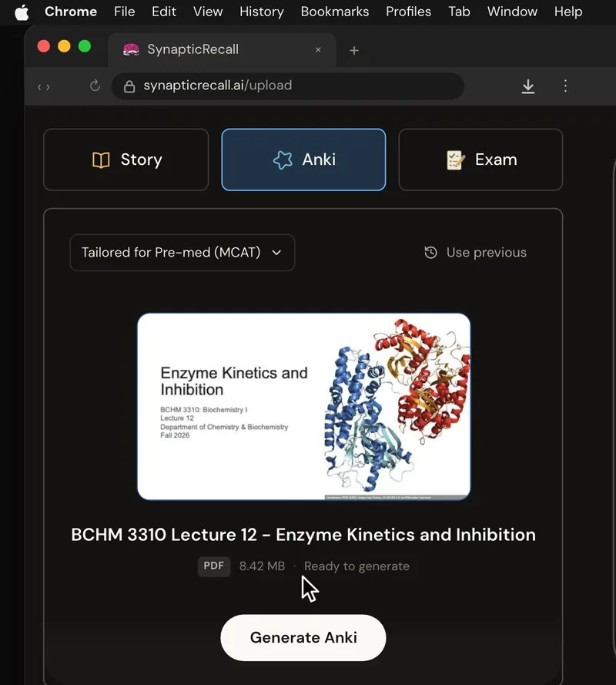This screenshot has height=685, width=616.
Task: Open the Chrome app menu
Action: coord(71,12)
